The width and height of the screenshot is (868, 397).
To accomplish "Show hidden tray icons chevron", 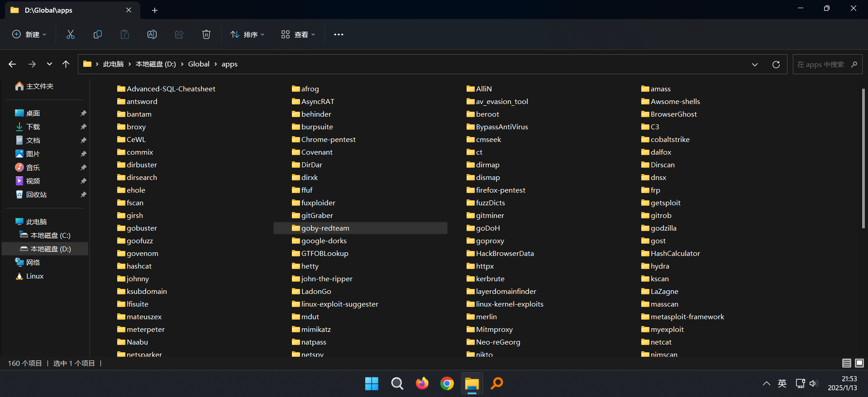I will [766, 383].
